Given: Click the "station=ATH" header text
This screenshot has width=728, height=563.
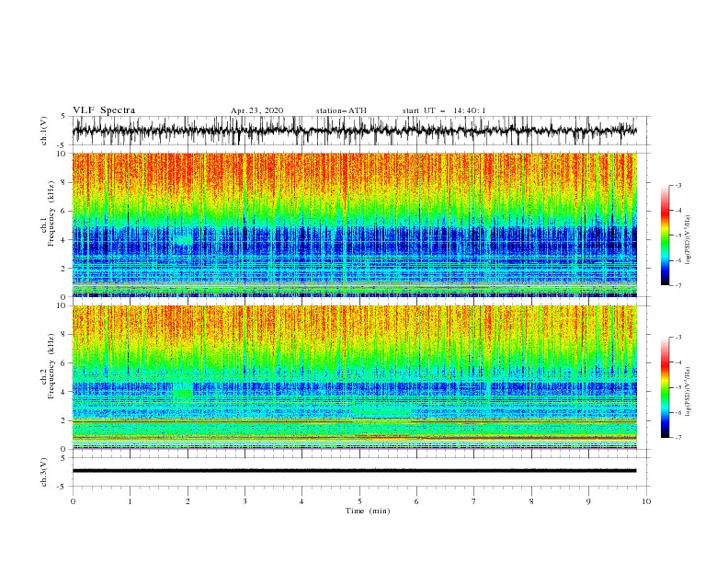Looking at the screenshot, I should (x=341, y=110).
